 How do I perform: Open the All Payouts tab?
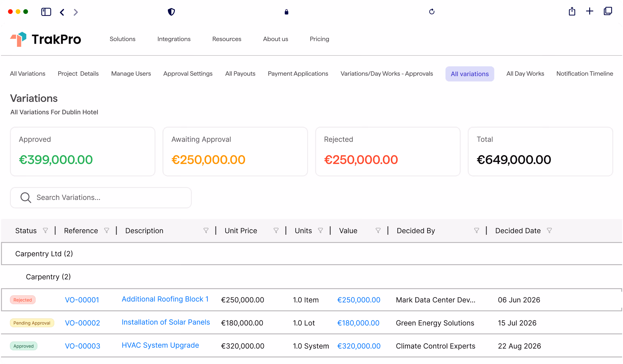tap(240, 74)
